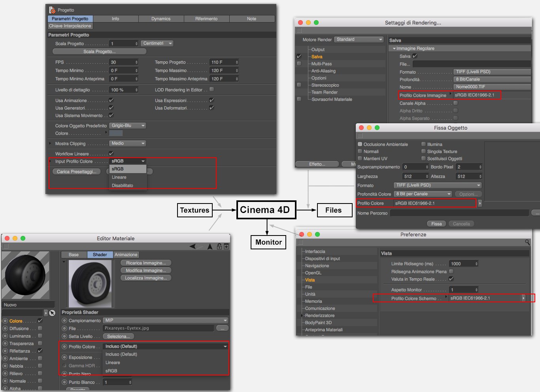Image resolution: width=540 pixels, height=392 pixels.
Task: Click keyframe circle beside Campionamento
Action: point(64,320)
